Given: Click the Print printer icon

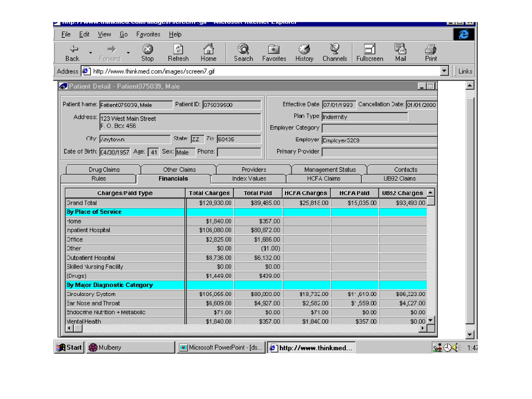Looking at the screenshot, I should pos(431,49).
